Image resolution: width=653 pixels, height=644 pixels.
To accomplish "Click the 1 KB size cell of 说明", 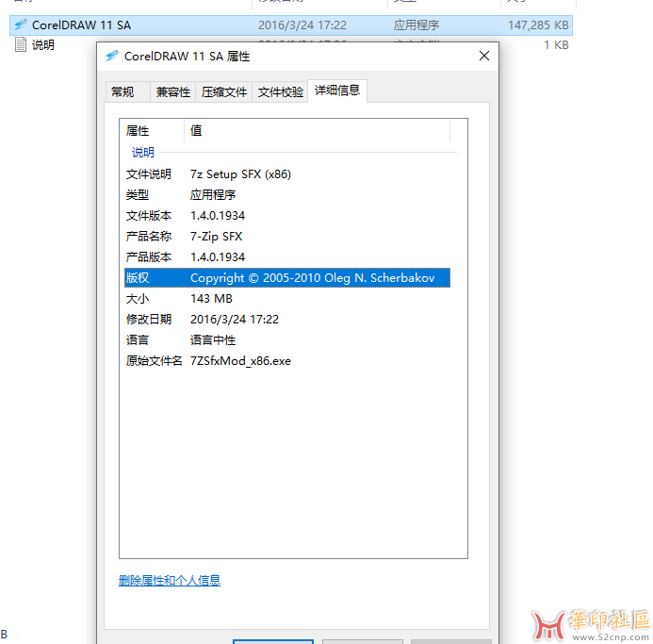I will pos(556,44).
